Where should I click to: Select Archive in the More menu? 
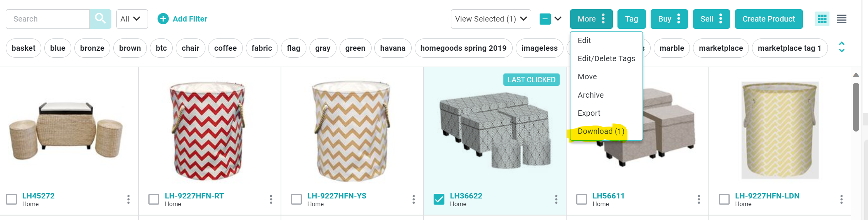tap(590, 95)
